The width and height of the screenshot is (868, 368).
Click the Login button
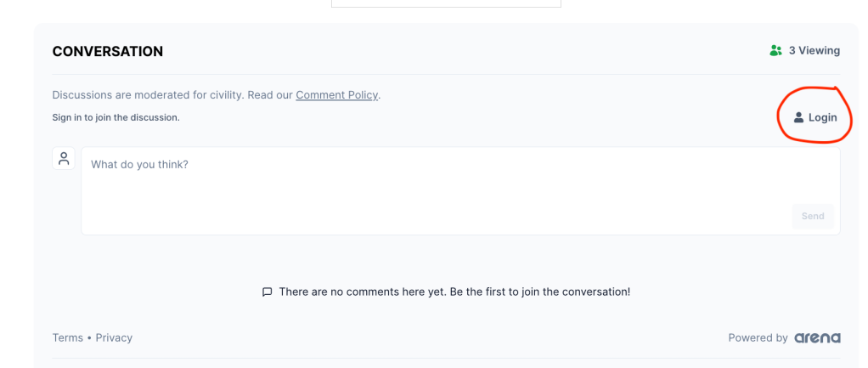click(x=815, y=117)
